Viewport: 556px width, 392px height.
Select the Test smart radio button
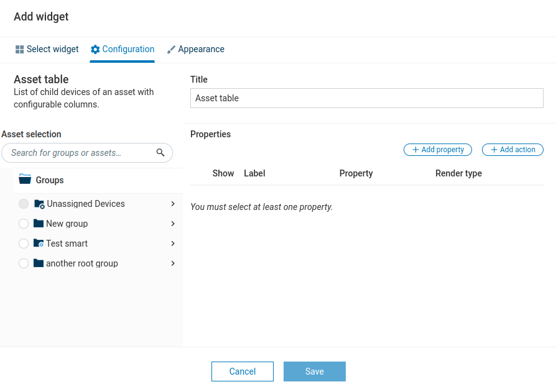[x=24, y=244]
